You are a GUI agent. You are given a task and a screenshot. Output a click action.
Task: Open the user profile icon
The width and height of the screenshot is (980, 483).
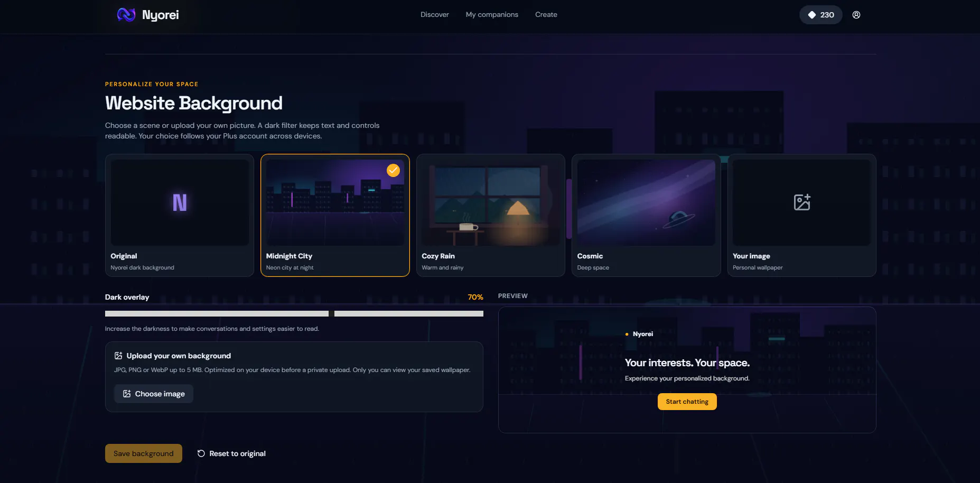pos(856,15)
